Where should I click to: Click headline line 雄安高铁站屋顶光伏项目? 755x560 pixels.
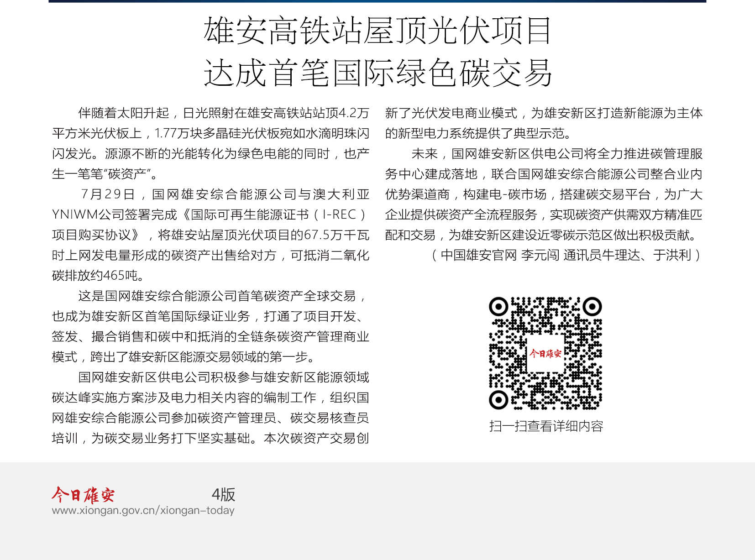point(377,31)
